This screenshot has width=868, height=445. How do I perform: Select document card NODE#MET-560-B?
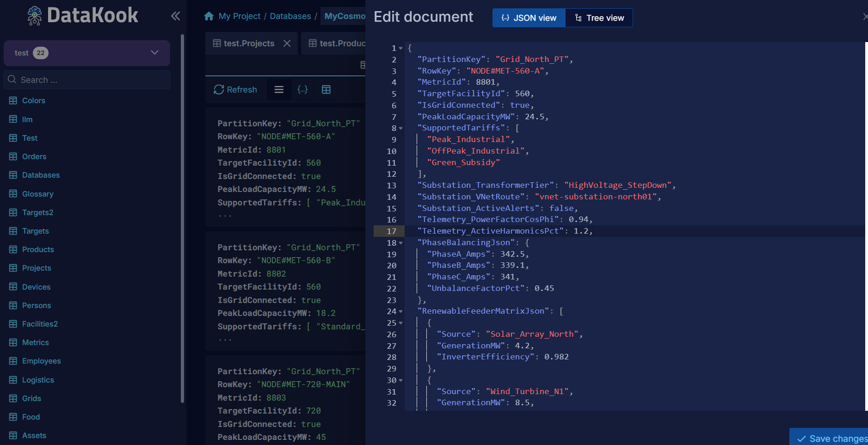285,291
